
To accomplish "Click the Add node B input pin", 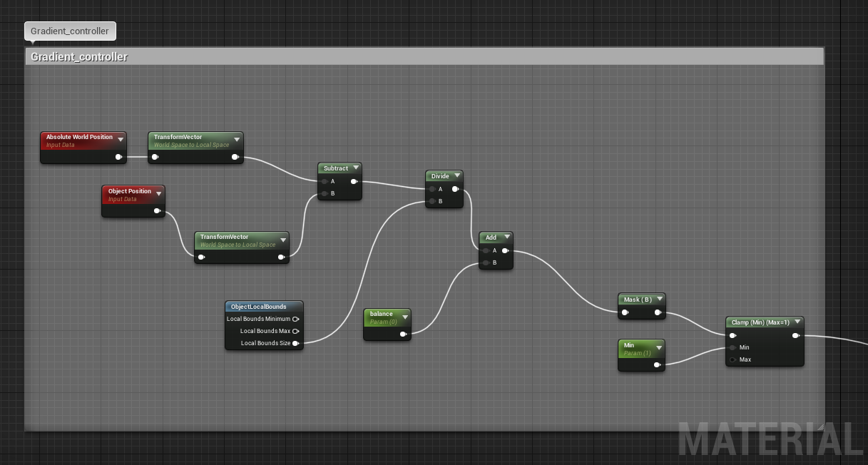I will click(486, 262).
